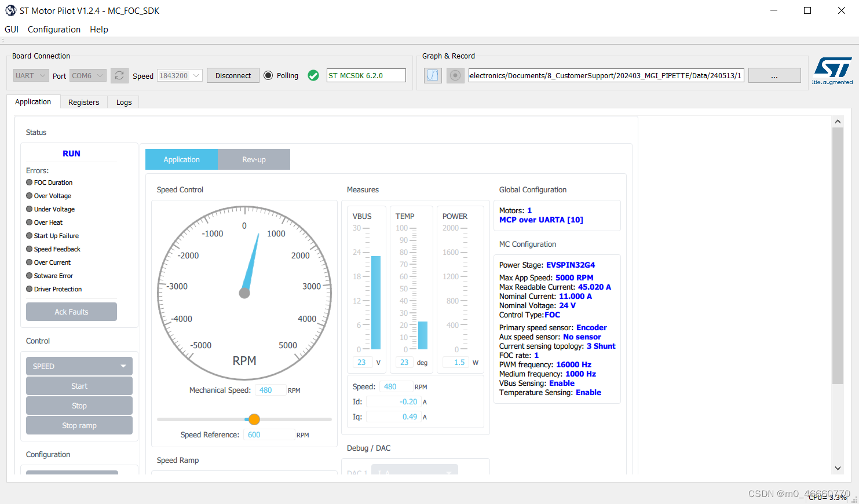
Task: Open the Help menu
Action: pos(99,29)
